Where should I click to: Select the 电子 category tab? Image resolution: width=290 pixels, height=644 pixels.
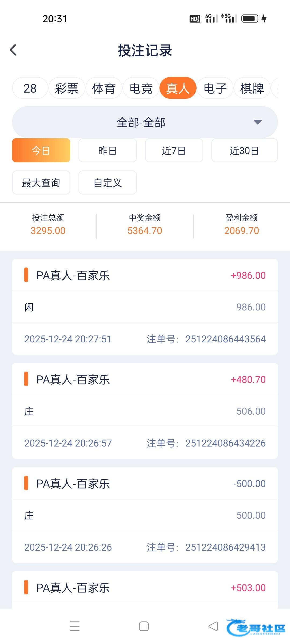point(215,88)
